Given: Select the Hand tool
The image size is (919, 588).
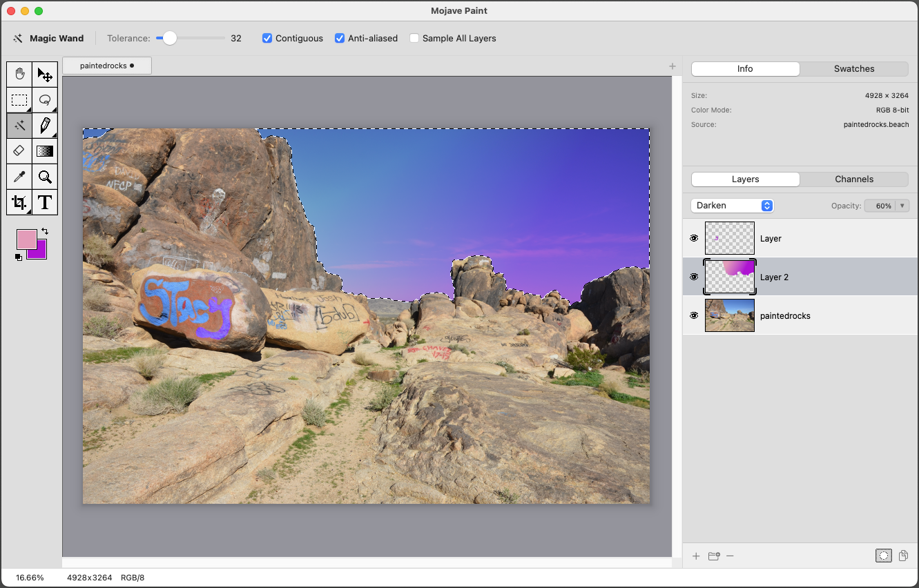Looking at the screenshot, I should [x=19, y=75].
